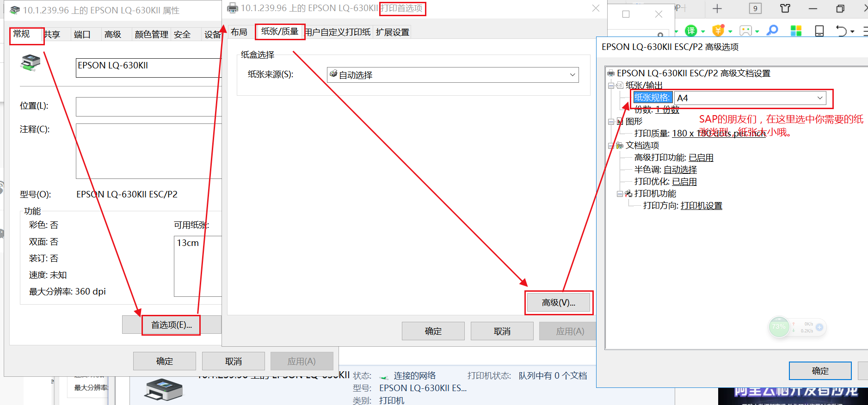Click the 高级(V)... advanced button
Viewport: 868px width, 405px height.
(559, 303)
